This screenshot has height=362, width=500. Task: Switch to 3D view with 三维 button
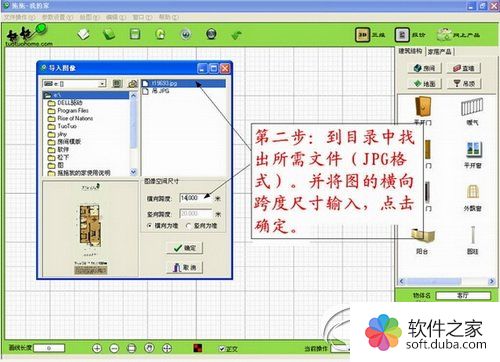click(370, 35)
